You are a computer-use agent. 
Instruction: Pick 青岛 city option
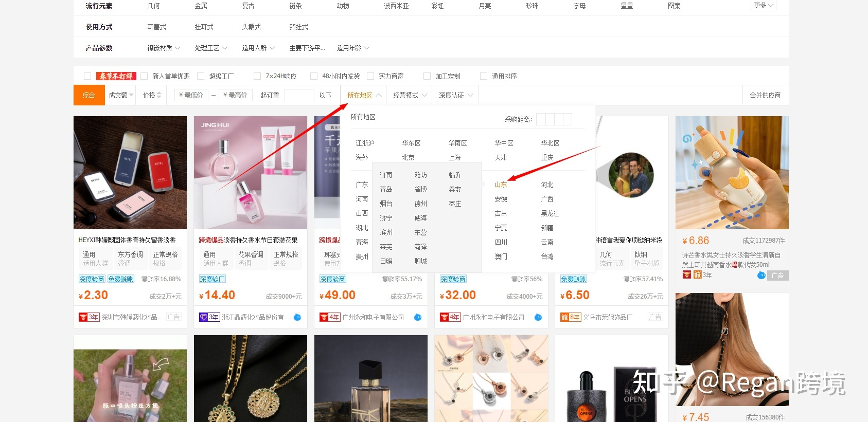386,189
